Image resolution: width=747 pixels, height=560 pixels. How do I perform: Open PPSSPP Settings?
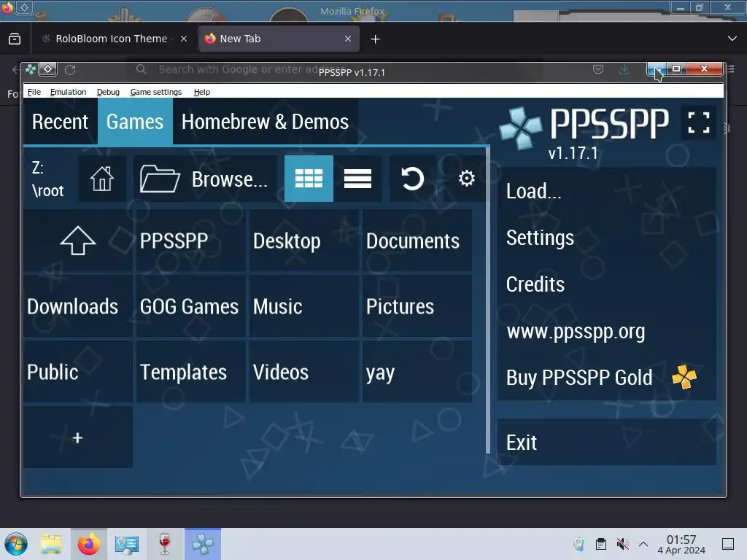pos(606,238)
